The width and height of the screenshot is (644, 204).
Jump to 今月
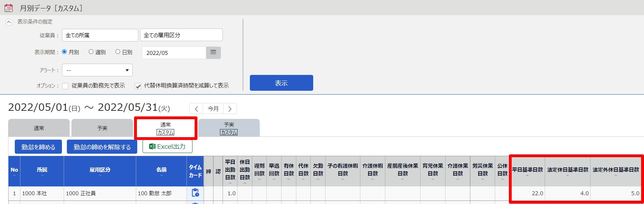(x=213, y=109)
